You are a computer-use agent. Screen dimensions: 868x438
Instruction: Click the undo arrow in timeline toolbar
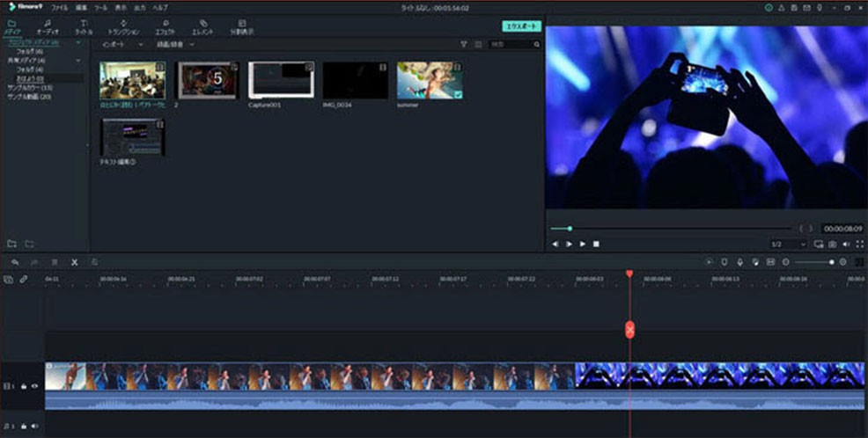pos(15,262)
